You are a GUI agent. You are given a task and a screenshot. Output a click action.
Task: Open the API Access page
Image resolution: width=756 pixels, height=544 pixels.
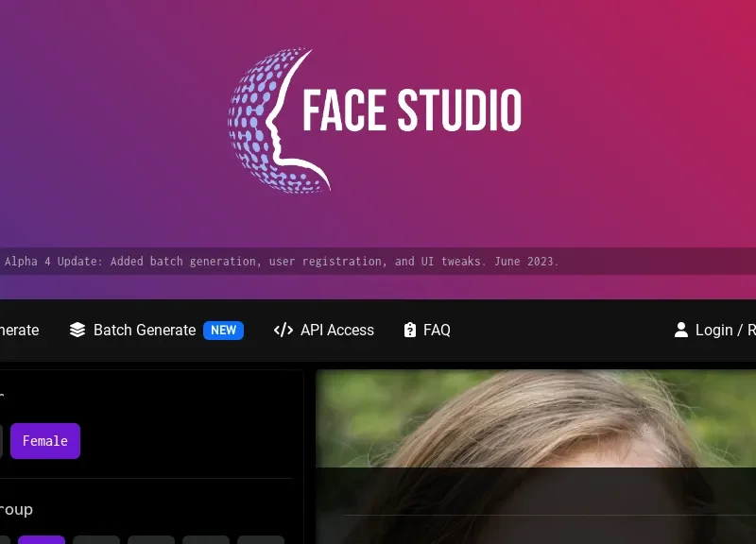click(323, 330)
